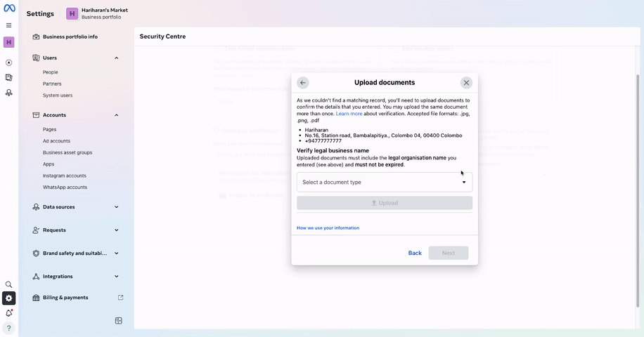Collapse the Users section chevron

[117, 58]
